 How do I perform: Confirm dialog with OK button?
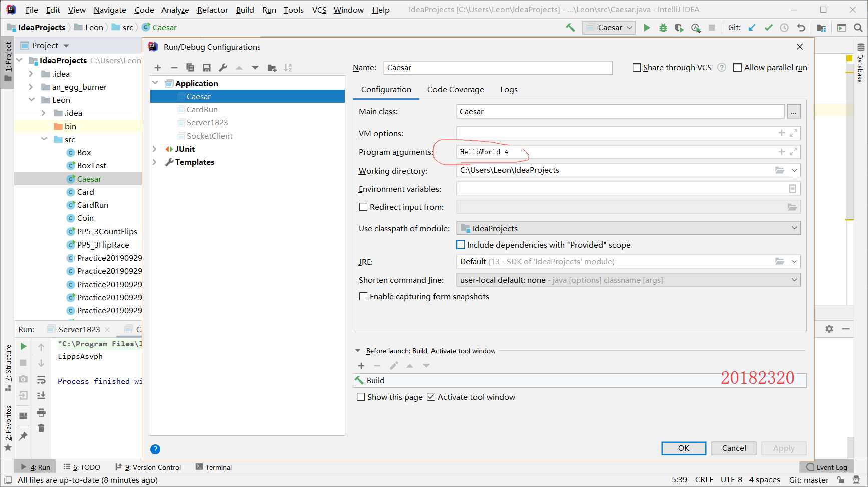pyautogui.click(x=684, y=448)
